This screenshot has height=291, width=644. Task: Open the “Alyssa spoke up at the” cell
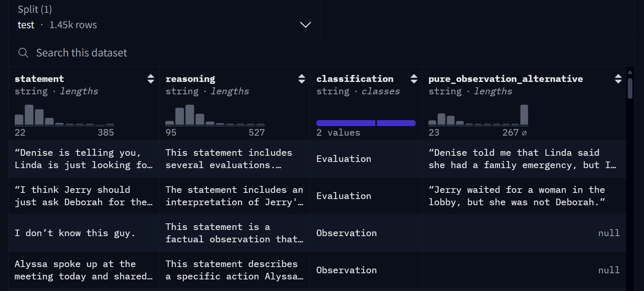tap(84, 270)
